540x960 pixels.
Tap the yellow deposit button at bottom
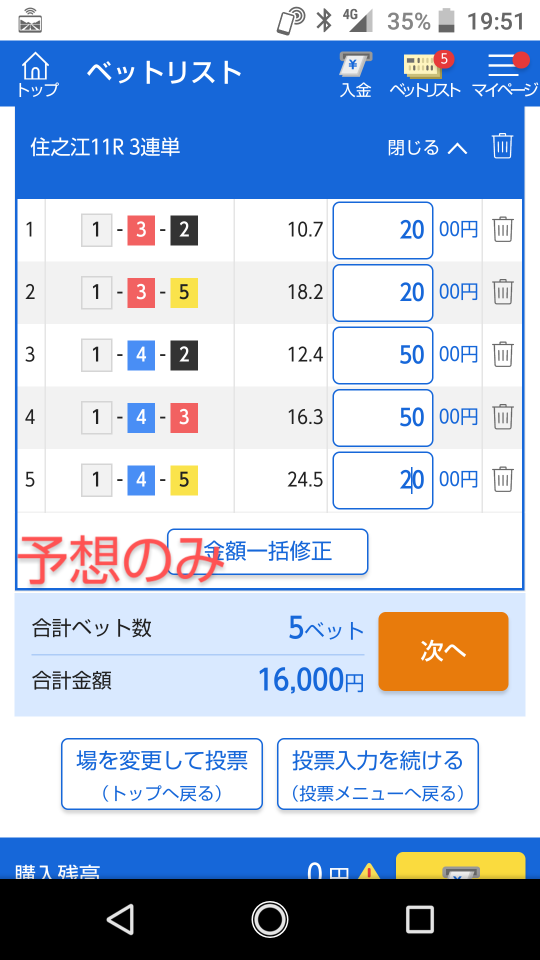tap(460, 866)
